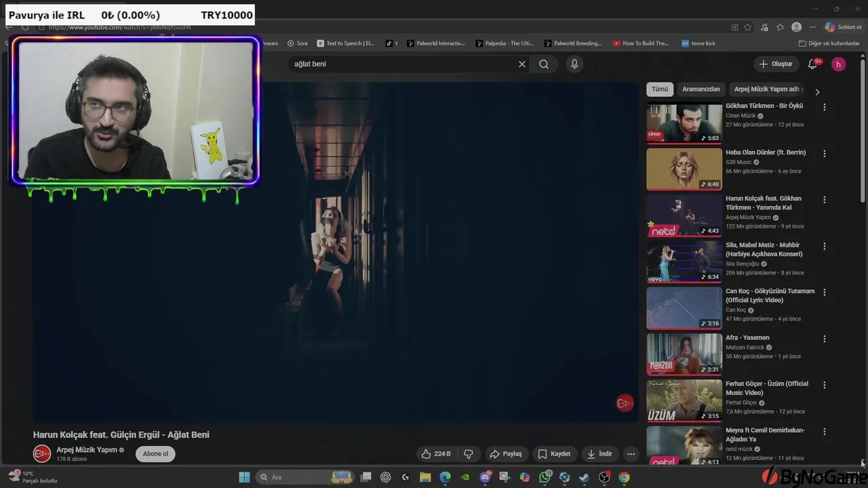
Task: Open the How To Build The bookmark
Action: click(x=642, y=43)
